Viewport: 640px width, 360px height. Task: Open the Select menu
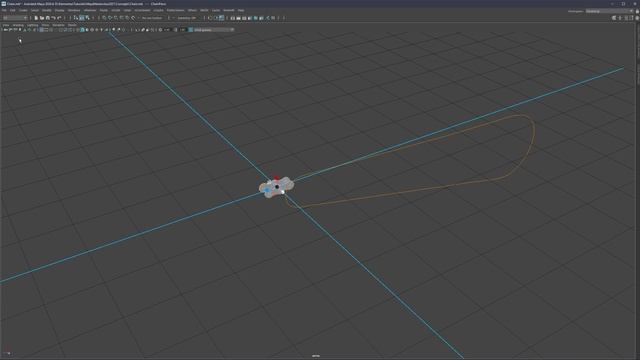click(x=35, y=10)
